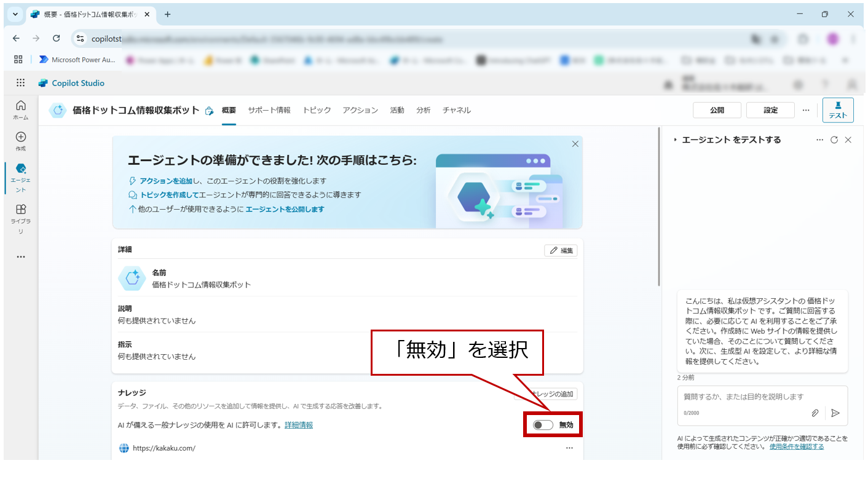Open the 分析 tab
Image resolution: width=868 pixels, height=479 pixels.
pyautogui.click(x=424, y=110)
